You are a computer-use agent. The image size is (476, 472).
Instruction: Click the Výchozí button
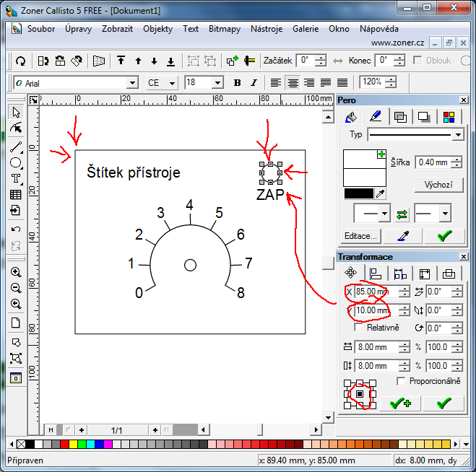tap(439, 185)
